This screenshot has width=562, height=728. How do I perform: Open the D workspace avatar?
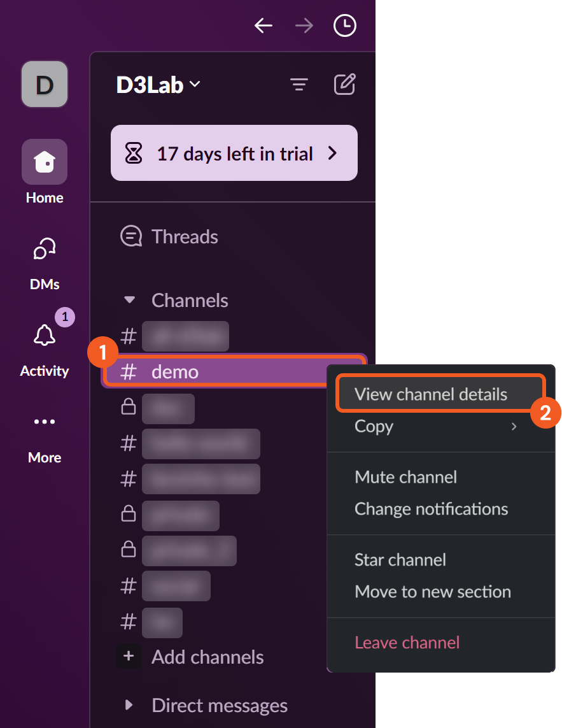[45, 85]
